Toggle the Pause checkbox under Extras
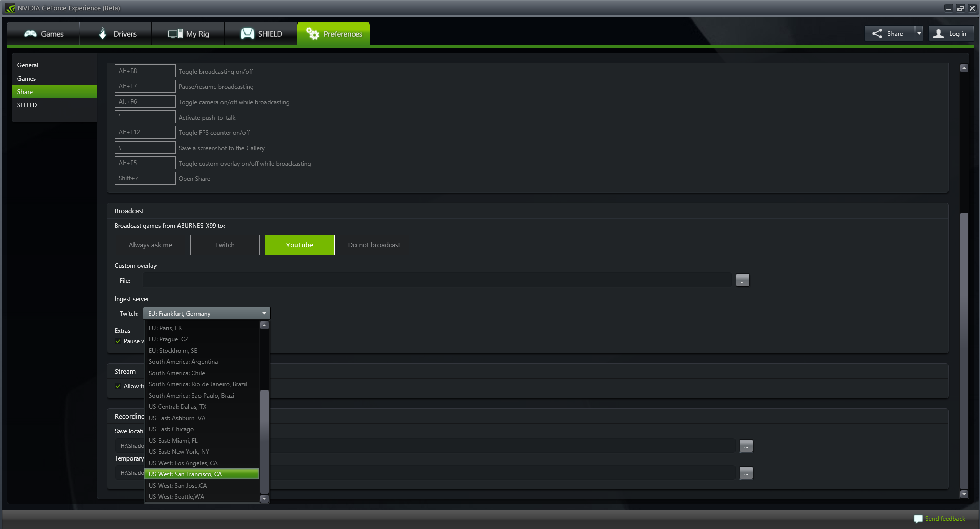 click(118, 341)
